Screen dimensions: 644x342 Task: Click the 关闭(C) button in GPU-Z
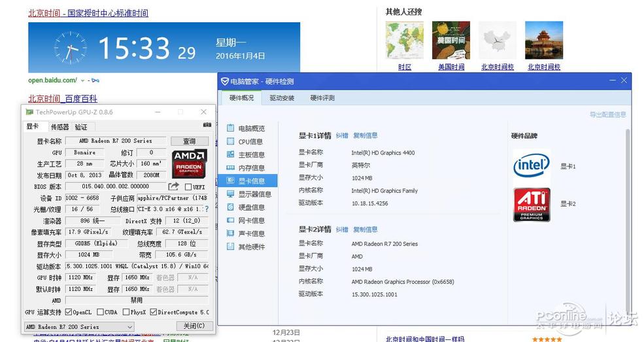click(194, 326)
